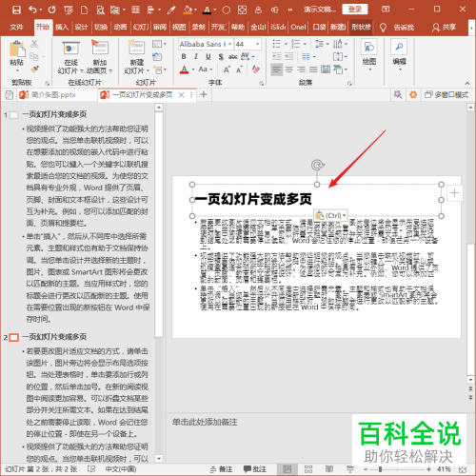Screen dimensions: 476x476
Task: Select Justify paragraph alignment
Action: (313, 69)
